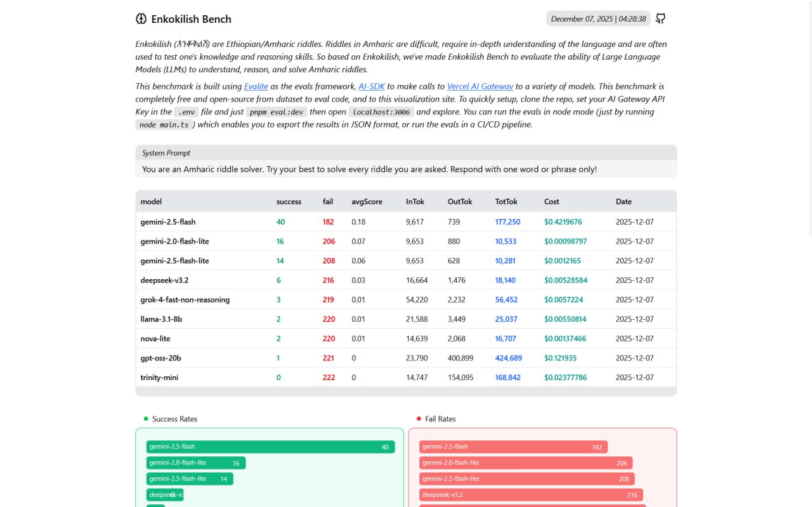Select the gpt-oss-20b model name
This screenshot has width=812, height=507.
[x=160, y=358]
